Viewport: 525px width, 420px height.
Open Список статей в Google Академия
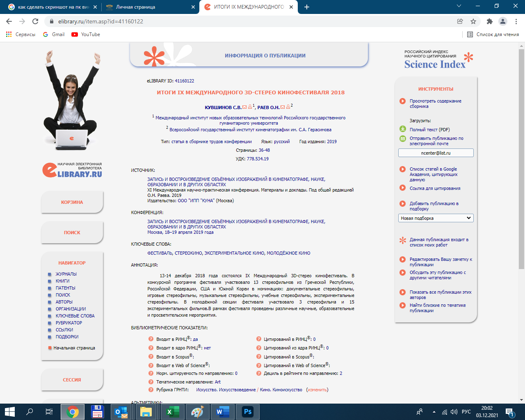click(434, 174)
